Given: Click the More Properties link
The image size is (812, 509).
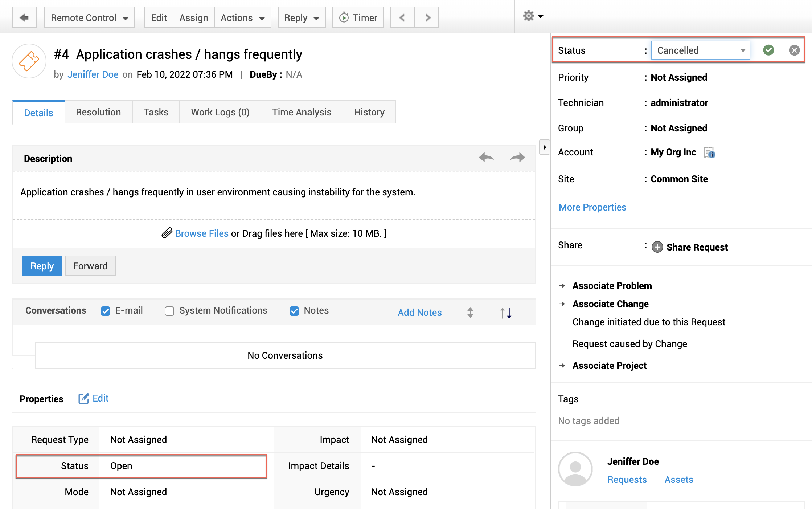Looking at the screenshot, I should point(592,207).
